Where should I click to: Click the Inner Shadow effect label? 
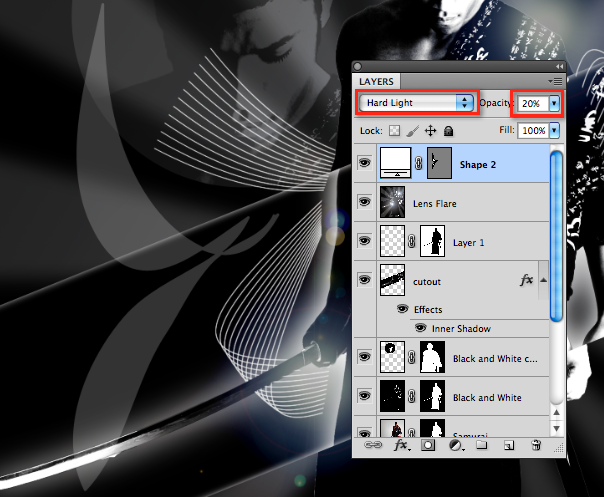461,329
